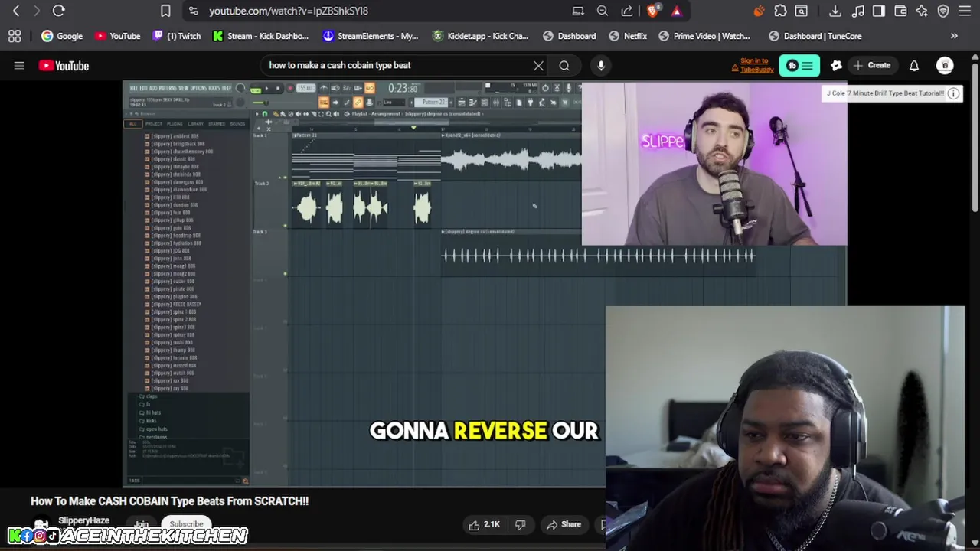Screen dimensions: 980x551
Task: Open the Brave Rewards triangle icon
Action: (676, 11)
